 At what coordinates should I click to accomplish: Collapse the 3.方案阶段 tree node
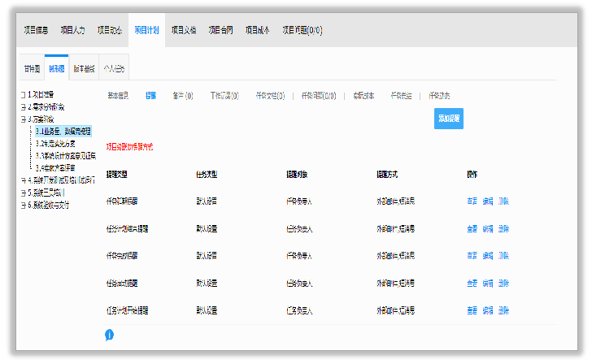click(x=23, y=119)
